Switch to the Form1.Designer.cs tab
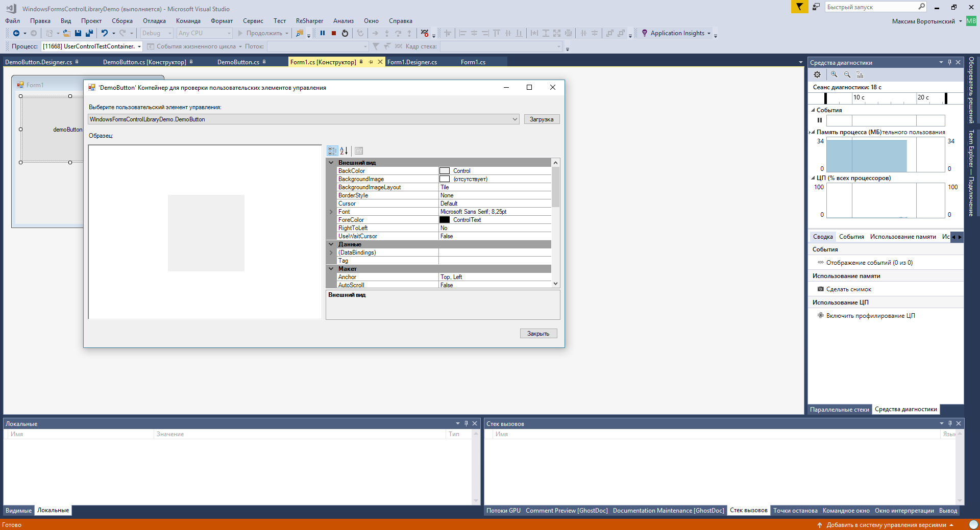This screenshot has width=980, height=530. coord(412,62)
